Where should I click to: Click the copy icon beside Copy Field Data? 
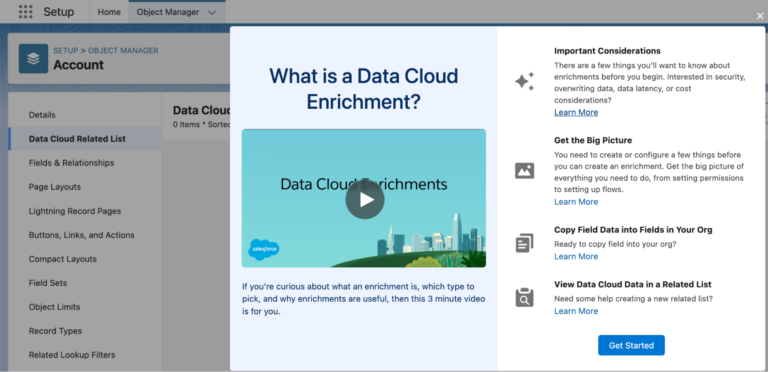(x=525, y=243)
